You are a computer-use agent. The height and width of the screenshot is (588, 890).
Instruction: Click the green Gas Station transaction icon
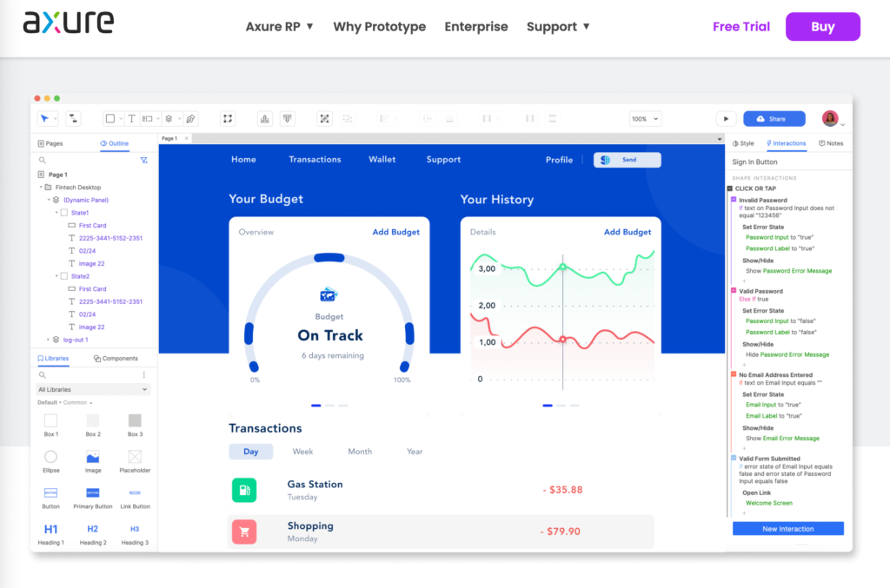244,490
